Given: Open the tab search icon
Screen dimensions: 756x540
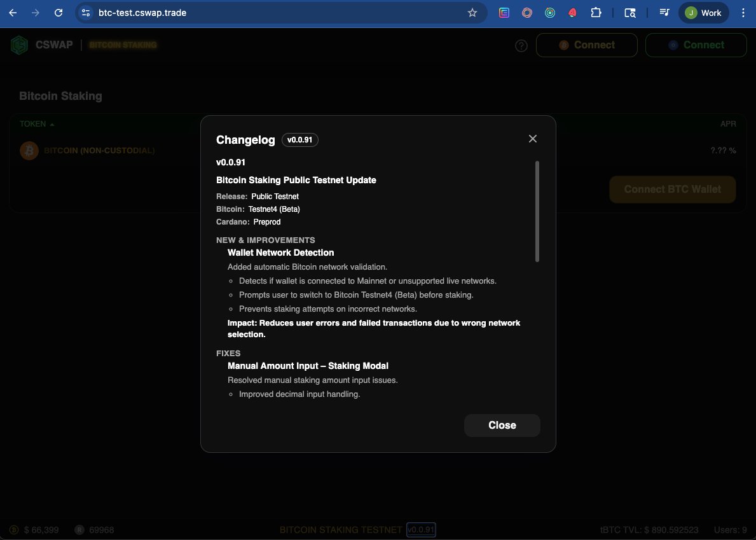Looking at the screenshot, I should (629, 13).
